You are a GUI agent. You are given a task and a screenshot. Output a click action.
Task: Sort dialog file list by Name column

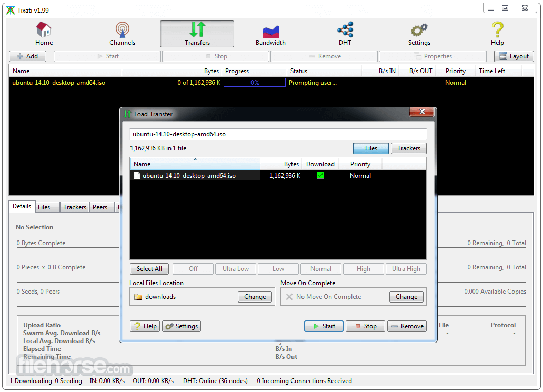click(195, 164)
